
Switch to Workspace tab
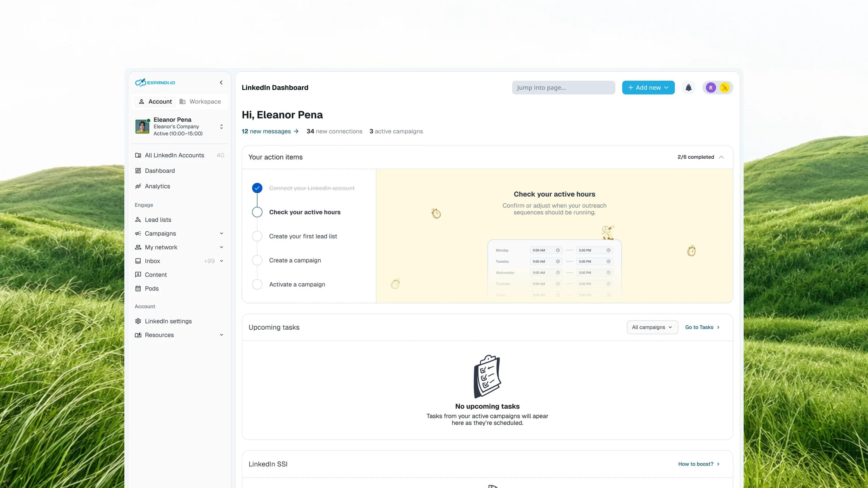[x=200, y=102]
